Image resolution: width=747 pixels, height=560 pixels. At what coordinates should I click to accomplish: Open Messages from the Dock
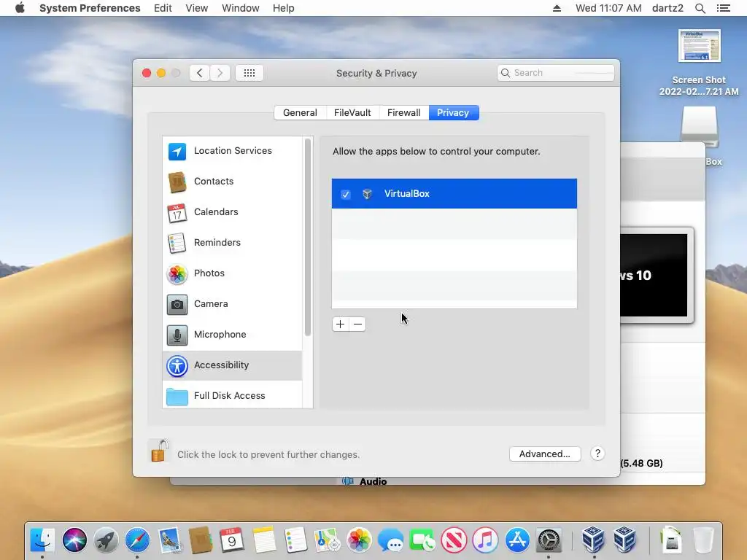click(391, 540)
